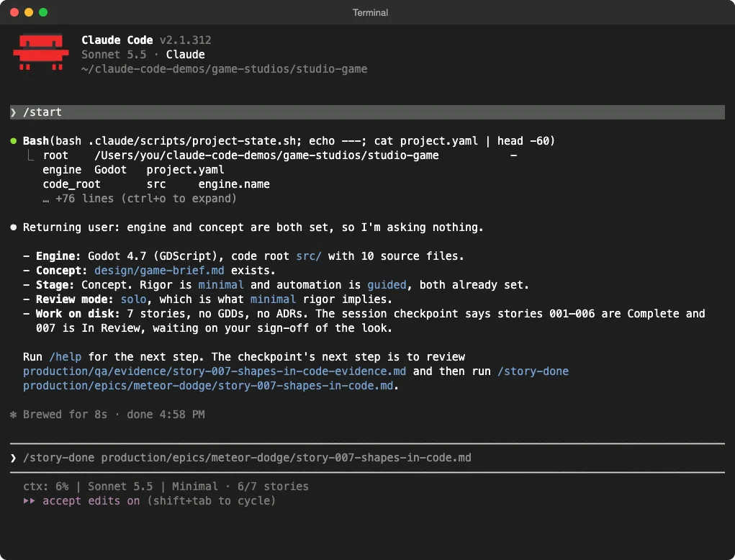Click the 'code_root src engine.name' output row
735x560 pixels.
click(156, 185)
